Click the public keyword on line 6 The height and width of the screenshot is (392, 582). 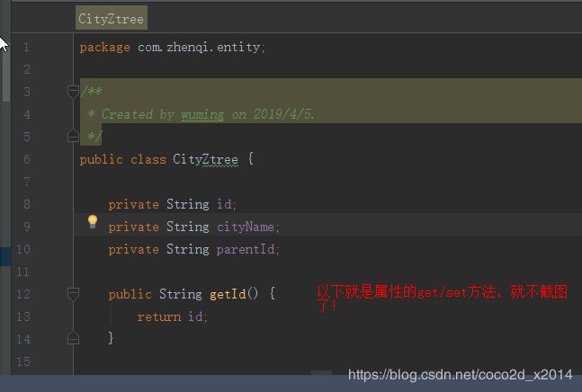pos(101,159)
